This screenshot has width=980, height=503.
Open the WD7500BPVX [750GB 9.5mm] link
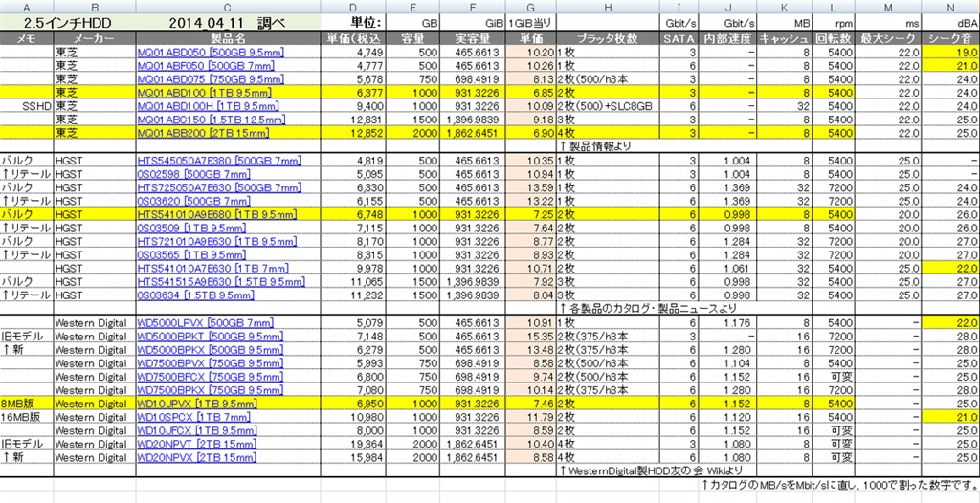tap(210, 363)
